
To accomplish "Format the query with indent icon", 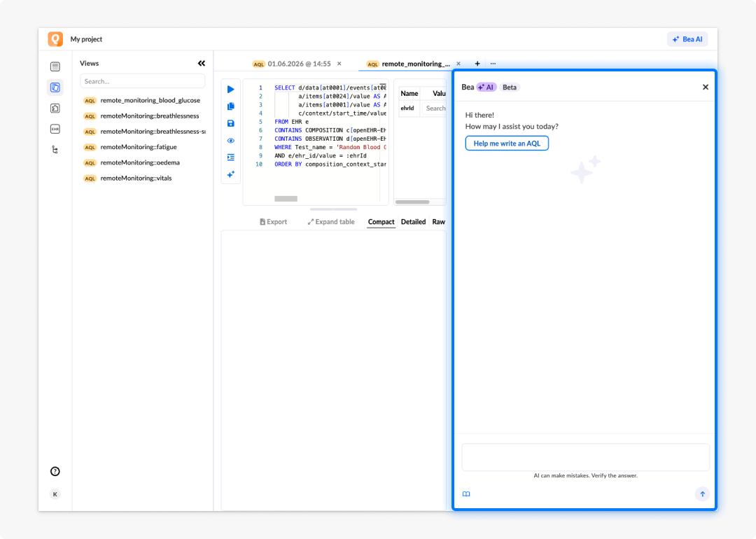I will (x=231, y=157).
